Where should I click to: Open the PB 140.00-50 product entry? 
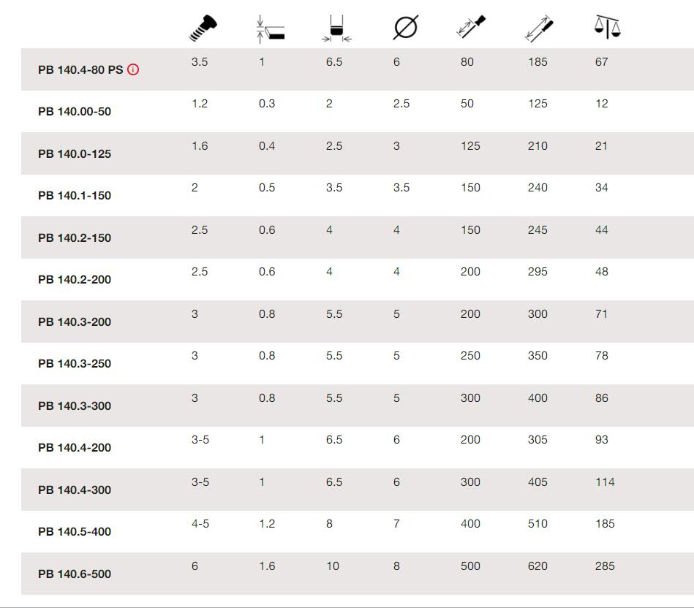tap(75, 112)
